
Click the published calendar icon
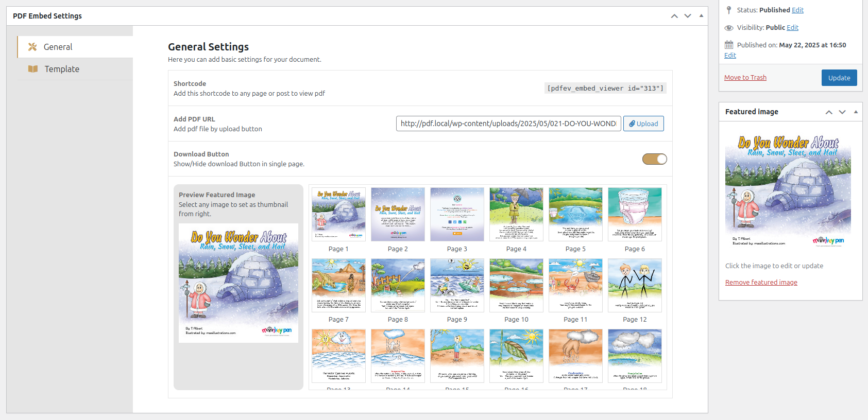[x=729, y=45]
